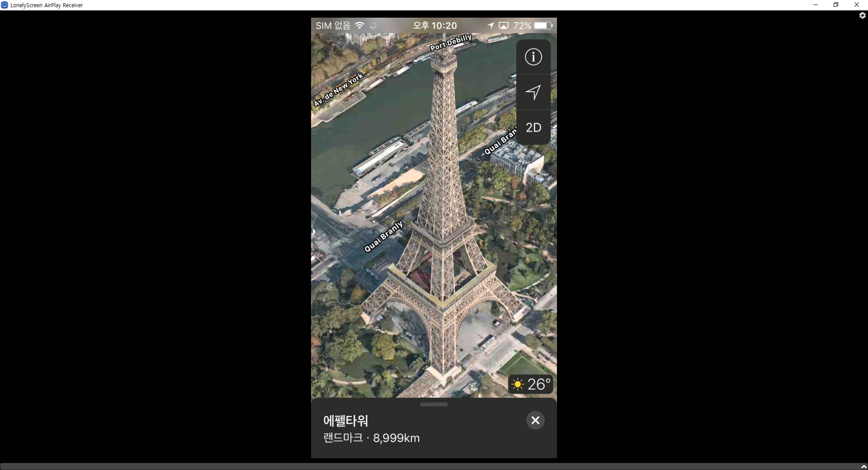Tap the Av. de New York label
The width and height of the screenshot is (868, 470).
[339, 89]
